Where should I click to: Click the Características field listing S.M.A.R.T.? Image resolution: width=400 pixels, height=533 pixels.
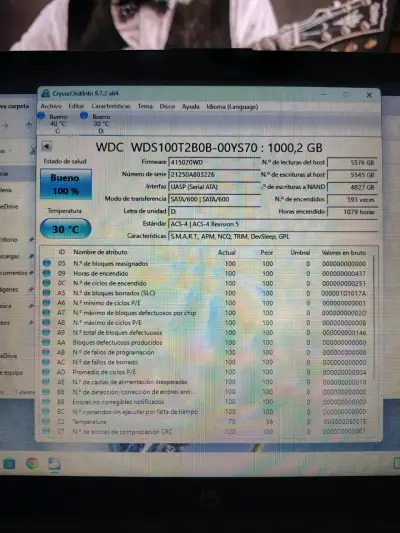coord(273,236)
